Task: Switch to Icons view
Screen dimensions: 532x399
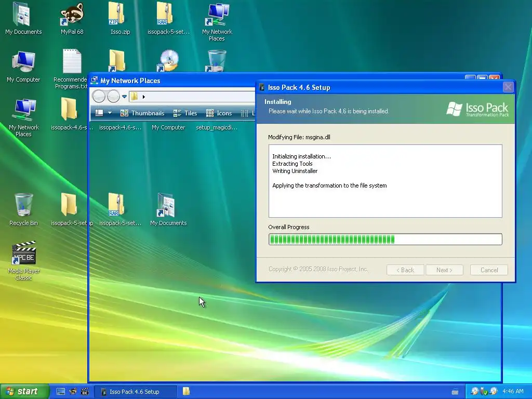Action: [219, 113]
